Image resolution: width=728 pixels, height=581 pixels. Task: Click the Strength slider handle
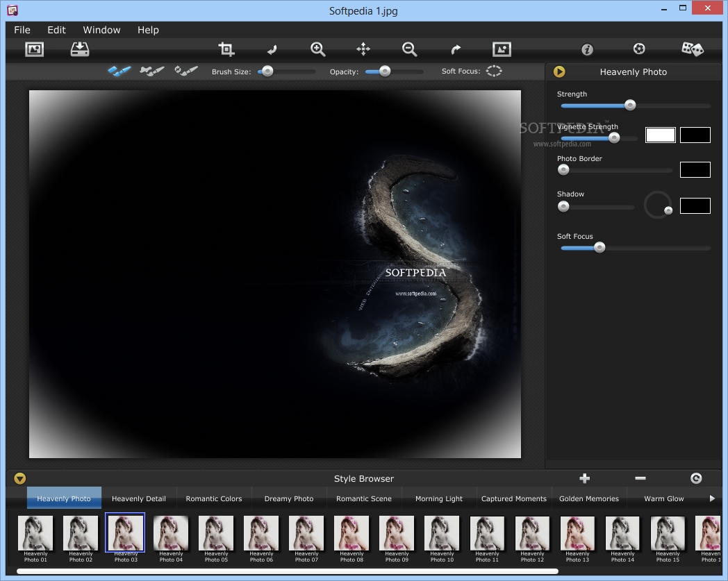point(630,106)
